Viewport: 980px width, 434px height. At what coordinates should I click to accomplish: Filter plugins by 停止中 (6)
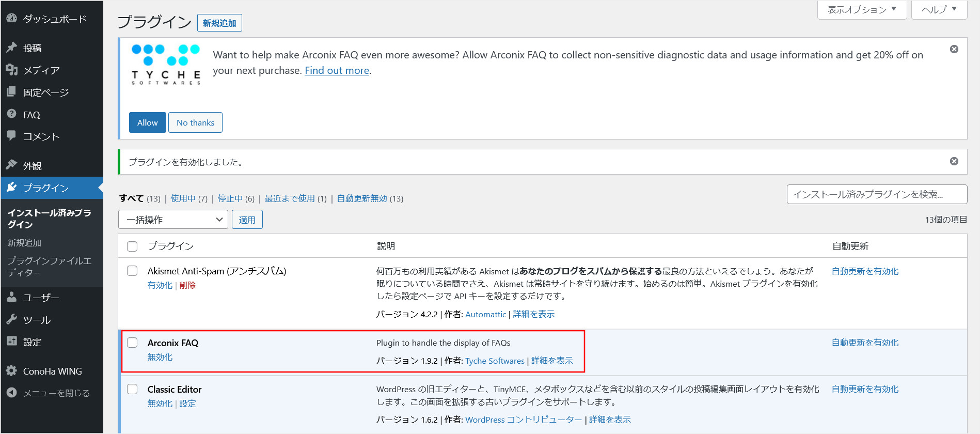click(x=236, y=198)
